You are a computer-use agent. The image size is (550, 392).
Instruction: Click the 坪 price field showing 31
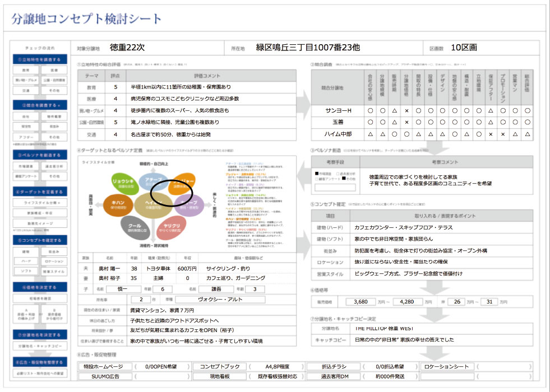[489, 302]
